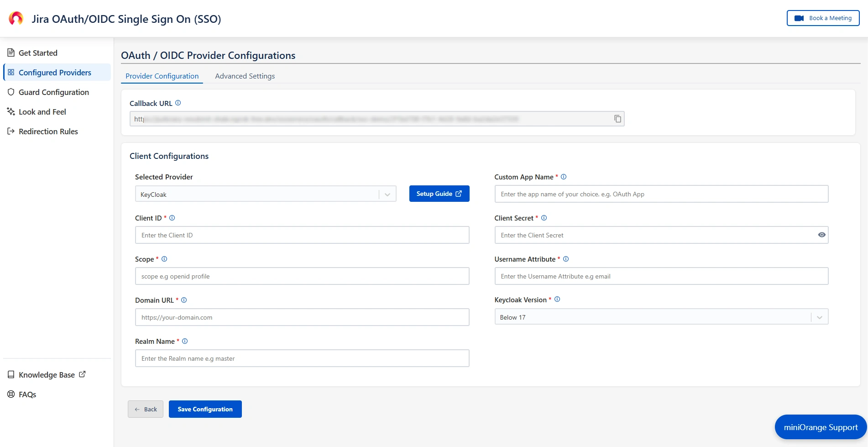Go back with the Back button
This screenshot has width=868, height=447.
pyautogui.click(x=146, y=409)
